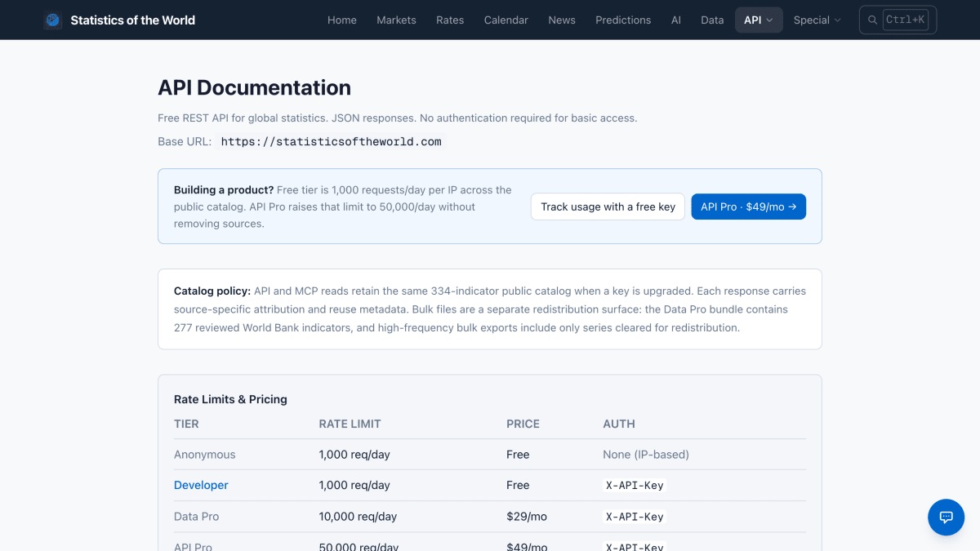Open the Developer tier link

[201, 485]
